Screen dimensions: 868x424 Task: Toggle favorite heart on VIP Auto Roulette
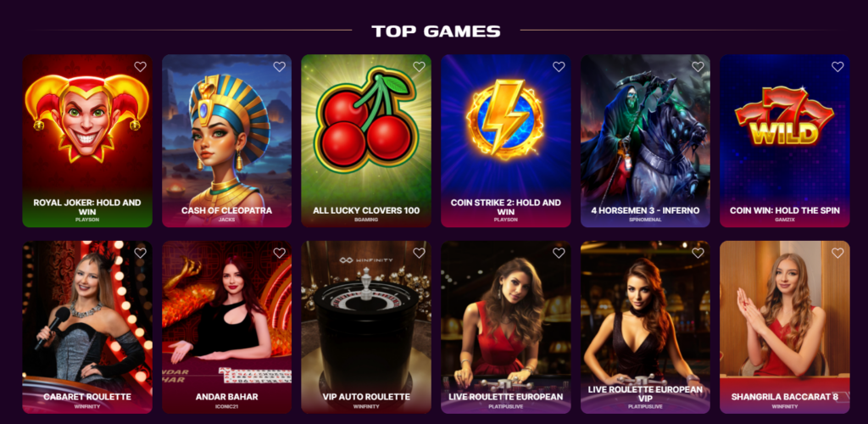click(x=419, y=253)
